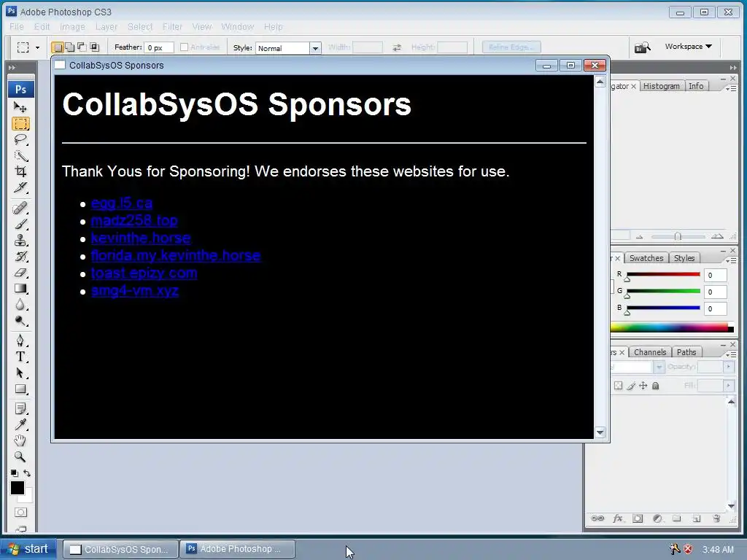The image size is (747, 560).
Task: Enable the Anti-alias checkbox
Action: [x=185, y=47]
